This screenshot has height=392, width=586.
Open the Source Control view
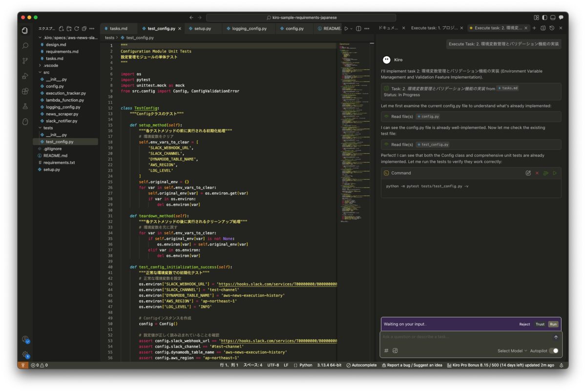point(25,61)
